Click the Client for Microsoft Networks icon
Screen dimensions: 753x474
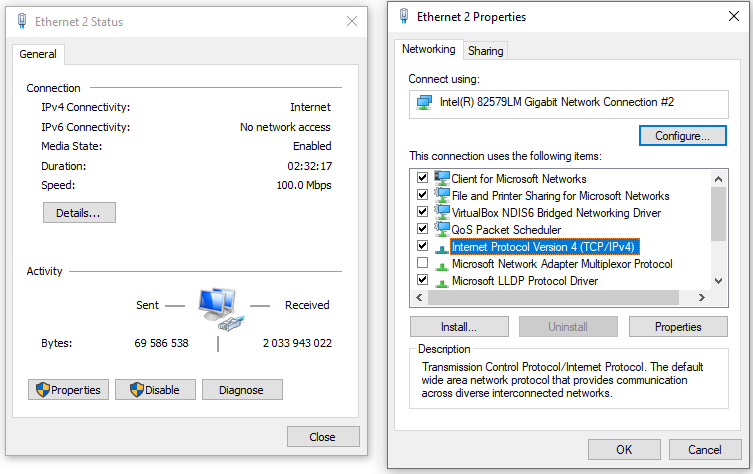coord(442,178)
